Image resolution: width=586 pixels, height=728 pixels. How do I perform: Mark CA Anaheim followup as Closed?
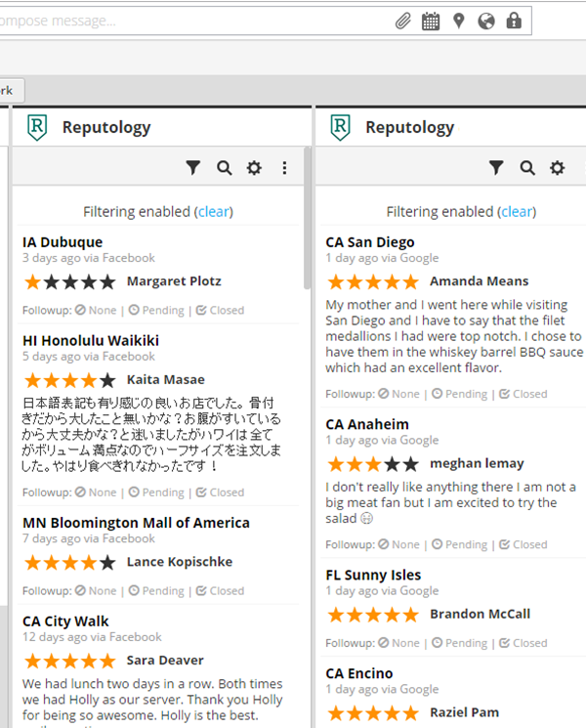coord(523,544)
